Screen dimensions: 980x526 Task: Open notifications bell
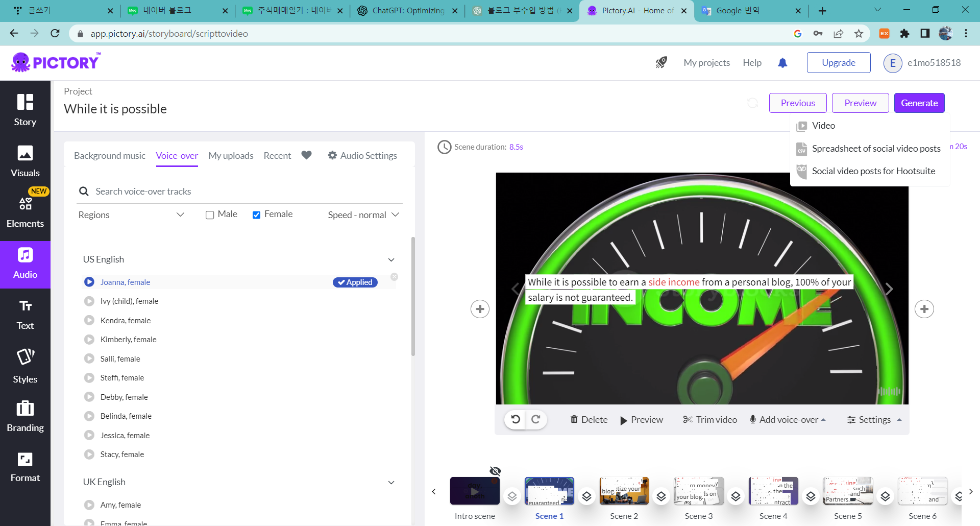pos(782,62)
